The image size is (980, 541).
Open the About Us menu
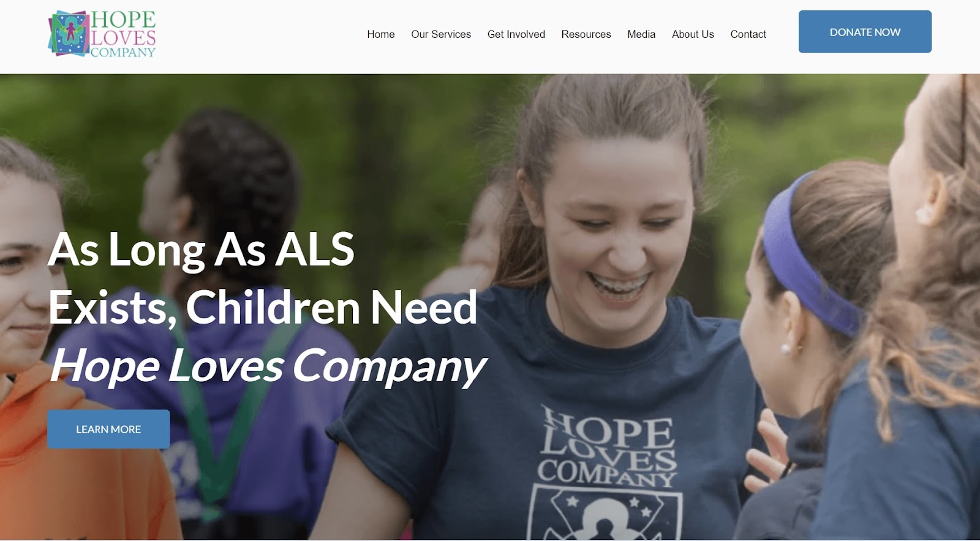tap(693, 34)
